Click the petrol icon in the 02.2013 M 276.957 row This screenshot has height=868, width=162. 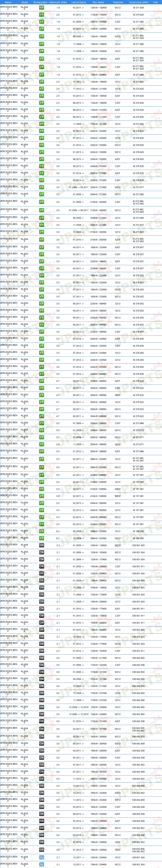pos(41,332)
